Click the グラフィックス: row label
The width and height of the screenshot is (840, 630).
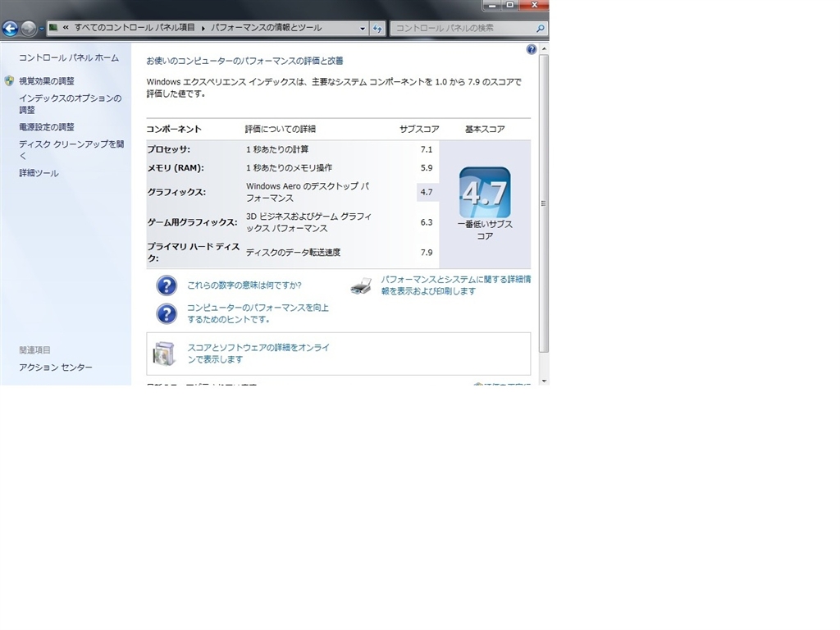point(176,192)
